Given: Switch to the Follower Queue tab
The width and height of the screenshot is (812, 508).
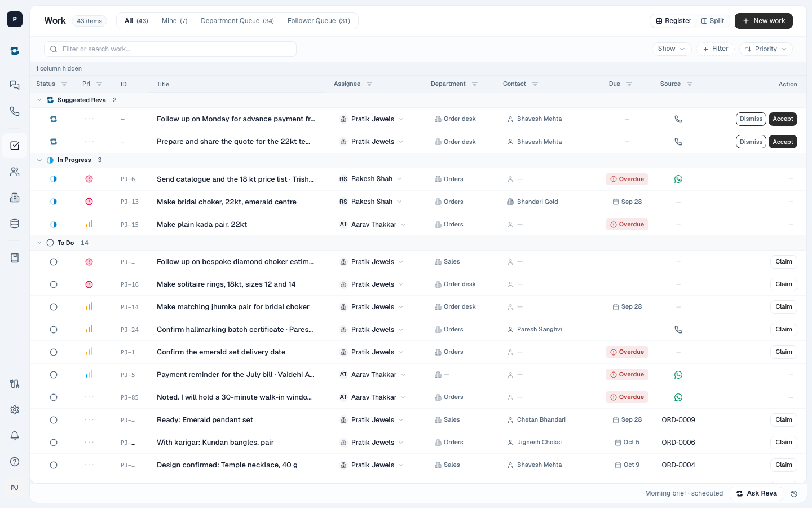Looking at the screenshot, I should point(319,21).
